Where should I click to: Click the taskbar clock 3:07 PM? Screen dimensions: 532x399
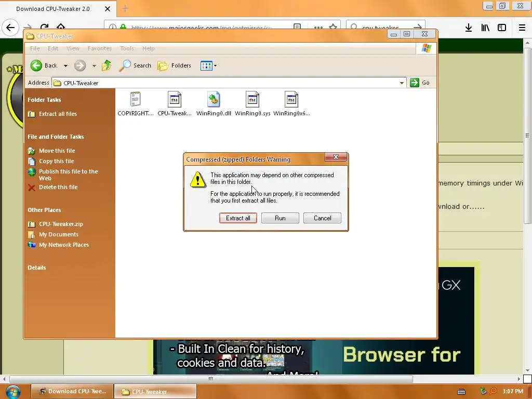pos(513,392)
